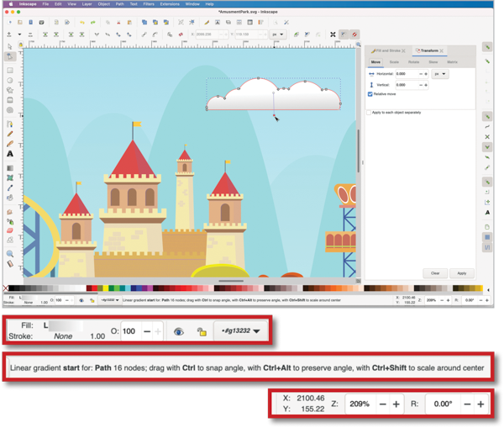The height and width of the screenshot is (428, 504).
Task: Click the Insert new nodes icon
Action: (x=9, y=34)
